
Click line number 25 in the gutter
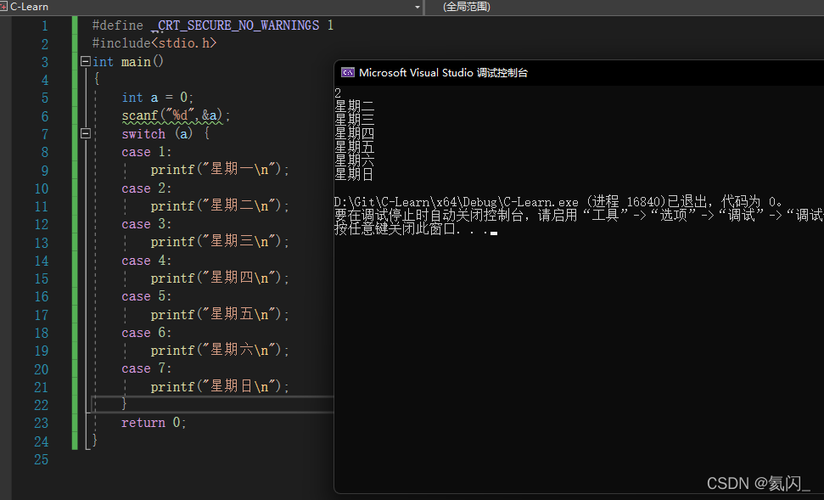click(41, 460)
